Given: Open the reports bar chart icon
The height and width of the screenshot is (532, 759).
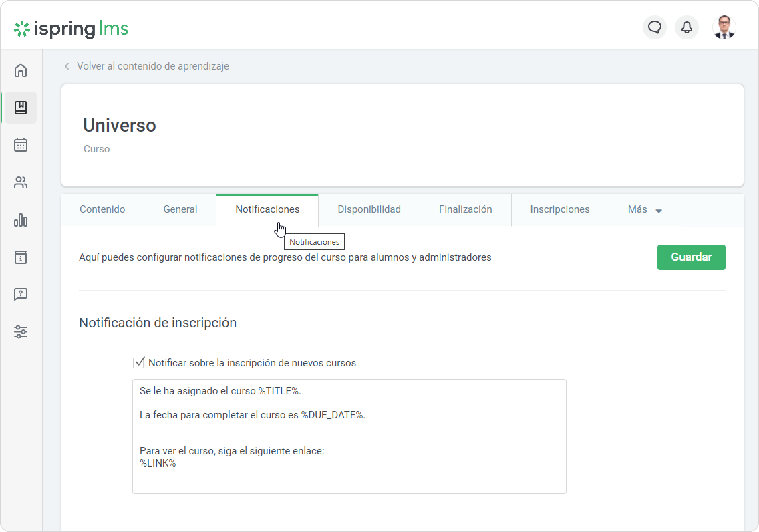Looking at the screenshot, I should [21, 220].
